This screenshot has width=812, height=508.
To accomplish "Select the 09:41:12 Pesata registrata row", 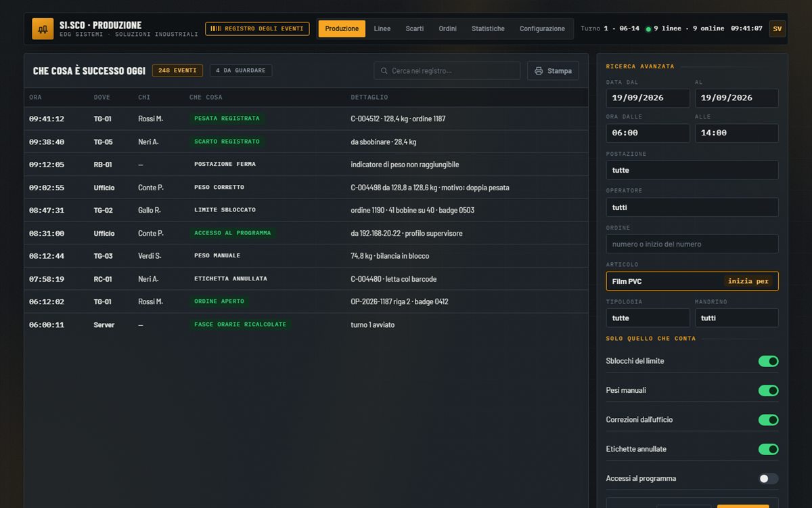I will (x=307, y=119).
